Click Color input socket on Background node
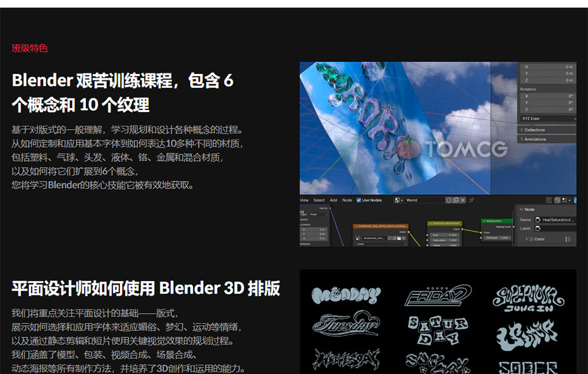Image resolution: width=588 pixels, height=374 pixels. click(x=481, y=232)
